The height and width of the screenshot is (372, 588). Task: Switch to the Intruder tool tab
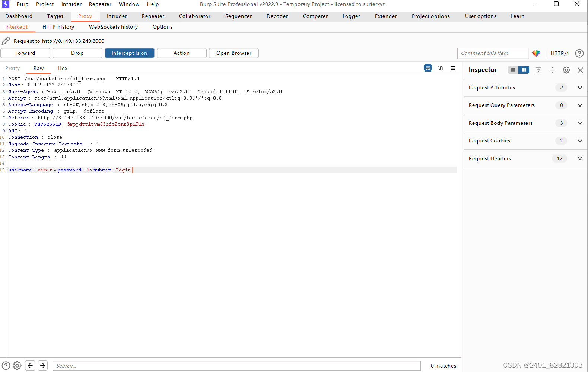[x=117, y=16]
